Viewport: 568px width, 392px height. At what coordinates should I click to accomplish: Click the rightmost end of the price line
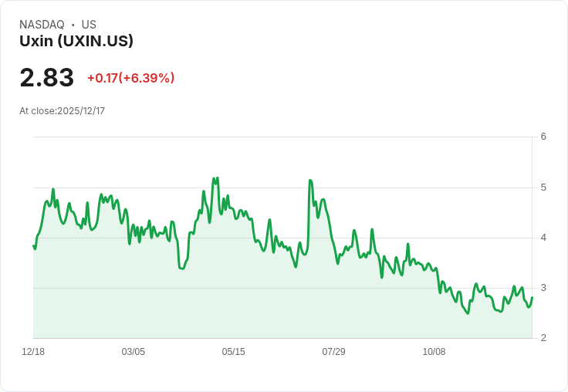[x=532, y=297]
